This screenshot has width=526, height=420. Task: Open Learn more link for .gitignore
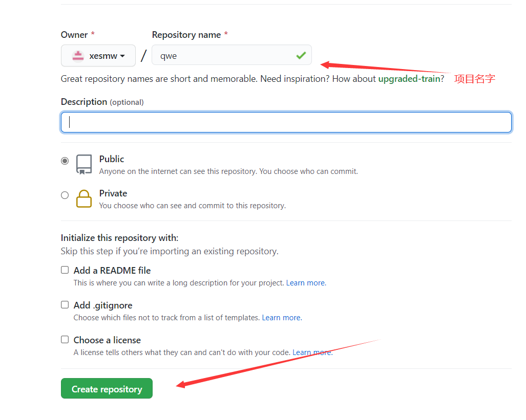281,318
